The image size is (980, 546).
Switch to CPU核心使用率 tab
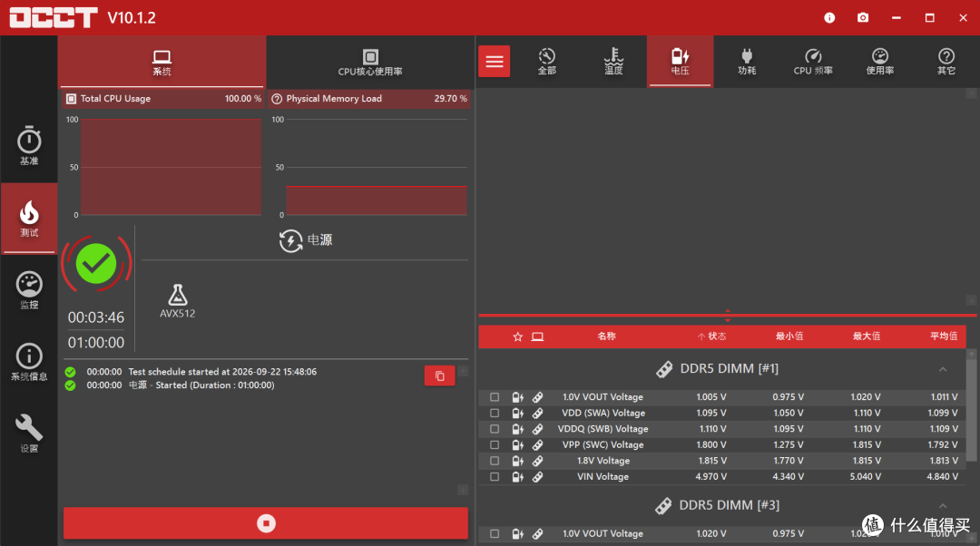[370, 62]
